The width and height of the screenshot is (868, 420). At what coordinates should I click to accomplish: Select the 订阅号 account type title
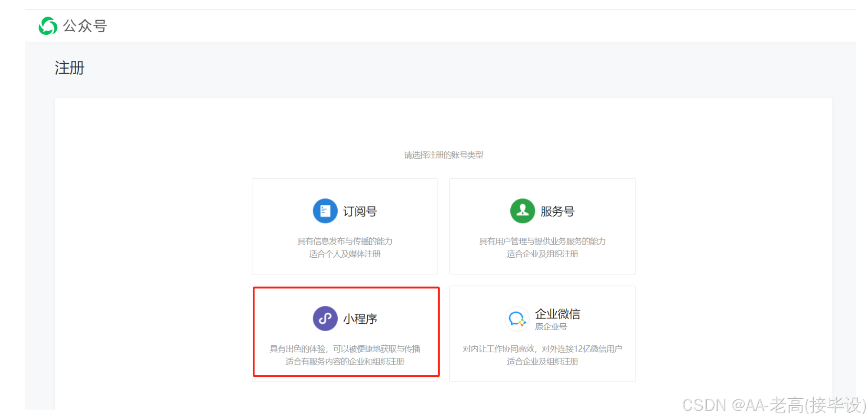pyautogui.click(x=360, y=211)
